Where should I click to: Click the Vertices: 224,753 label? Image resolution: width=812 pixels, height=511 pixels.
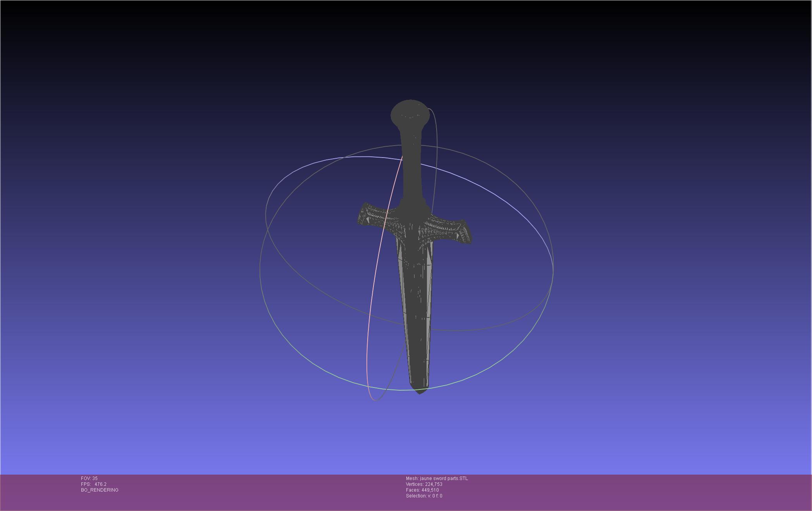[x=424, y=484]
